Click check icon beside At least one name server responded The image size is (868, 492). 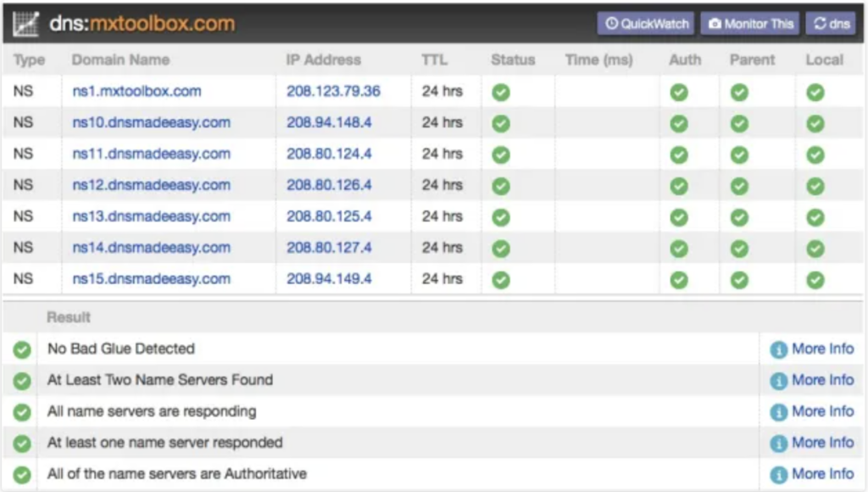(22, 444)
